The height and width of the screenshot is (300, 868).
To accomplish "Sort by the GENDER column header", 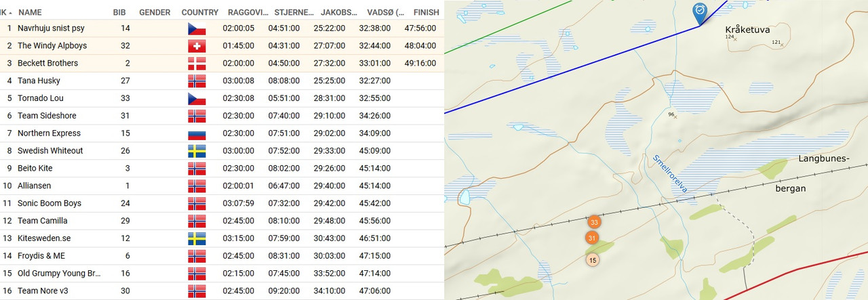I will click(155, 12).
